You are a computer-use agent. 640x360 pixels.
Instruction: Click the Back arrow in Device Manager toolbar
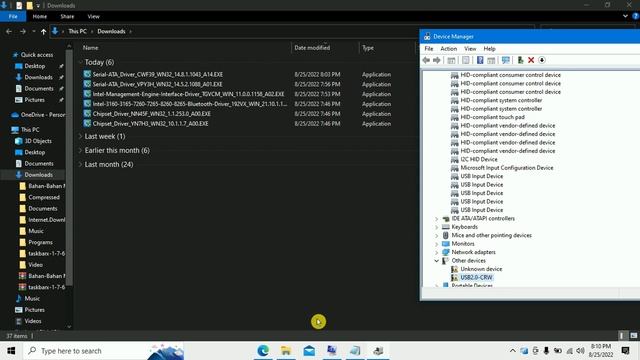tap(426, 60)
